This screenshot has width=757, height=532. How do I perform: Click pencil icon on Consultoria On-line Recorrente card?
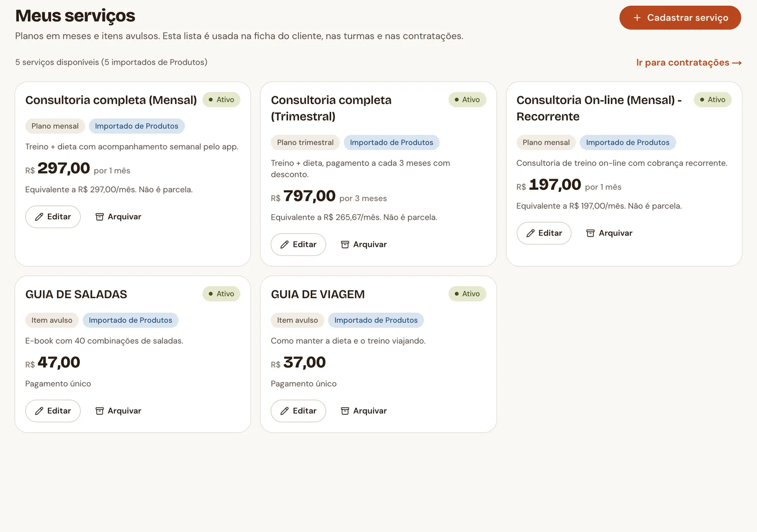point(530,234)
